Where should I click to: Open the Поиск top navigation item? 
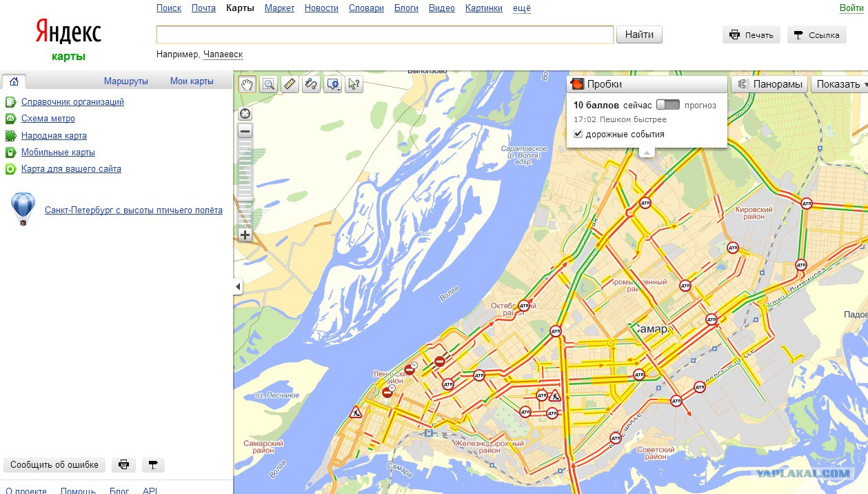(x=169, y=8)
